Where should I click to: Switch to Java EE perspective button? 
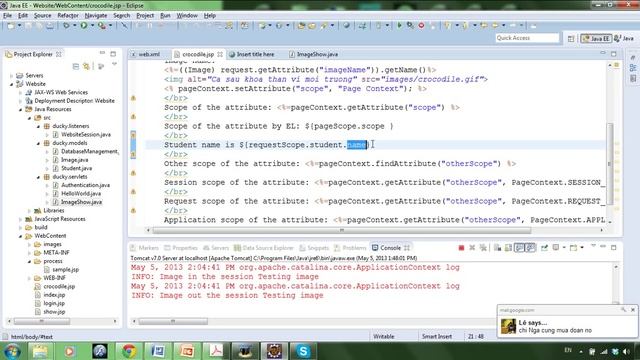pos(597,38)
